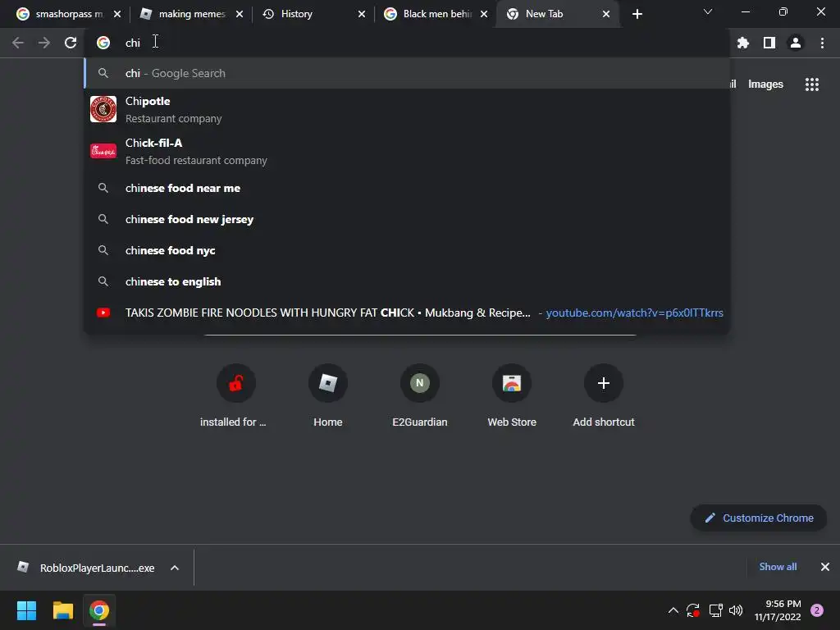Viewport: 840px width, 630px height.
Task: Choose 'chinese food nyc' suggestion
Action: coord(407,250)
